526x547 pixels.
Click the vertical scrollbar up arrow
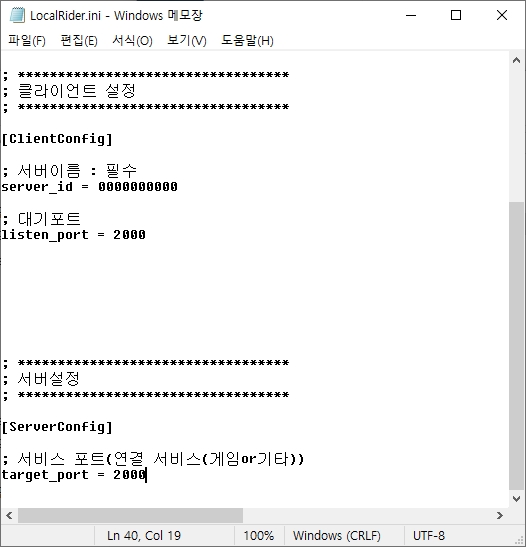[x=517, y=60]
